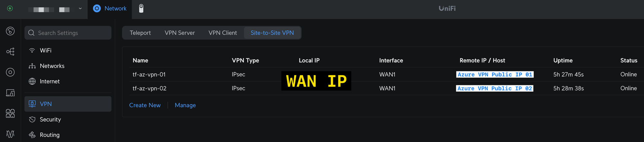This screenshot has height=142, width=644.
Task: Open Security settings in sidebar
Action: point(68,119)
